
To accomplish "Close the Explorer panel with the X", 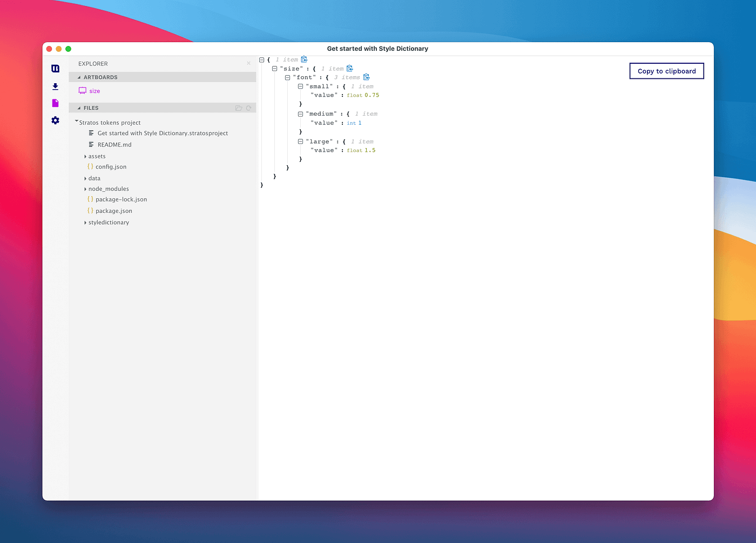I will click(248, 63).
